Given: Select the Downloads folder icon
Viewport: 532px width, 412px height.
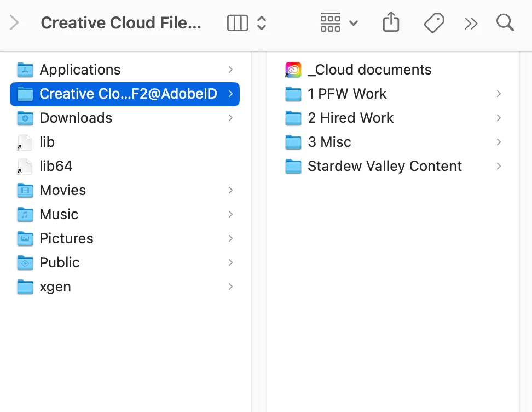Looking at the screenshot, I should click(25, 118).
